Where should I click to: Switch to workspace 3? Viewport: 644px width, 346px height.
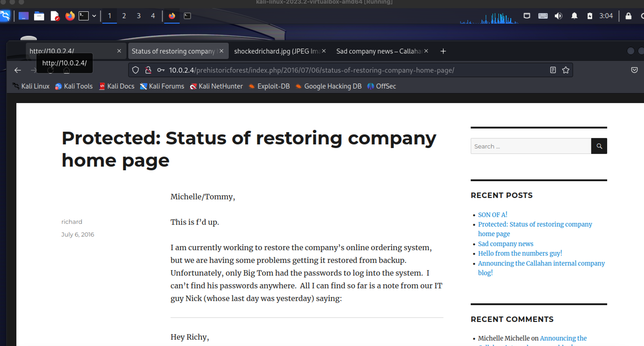coord(138,16)
